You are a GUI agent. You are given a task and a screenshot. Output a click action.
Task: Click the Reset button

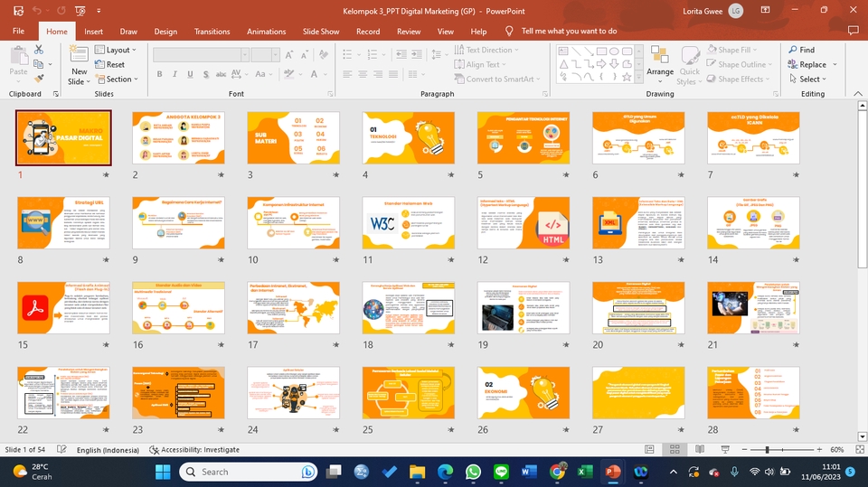click(x=109, y=64)
